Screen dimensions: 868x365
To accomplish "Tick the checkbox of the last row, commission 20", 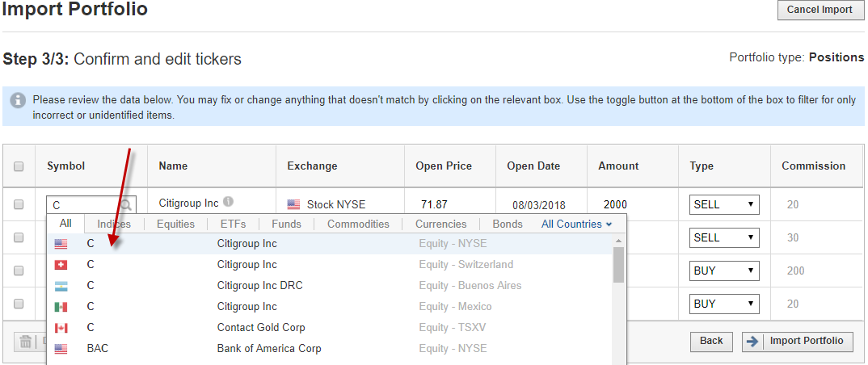I will coord(19,304).
